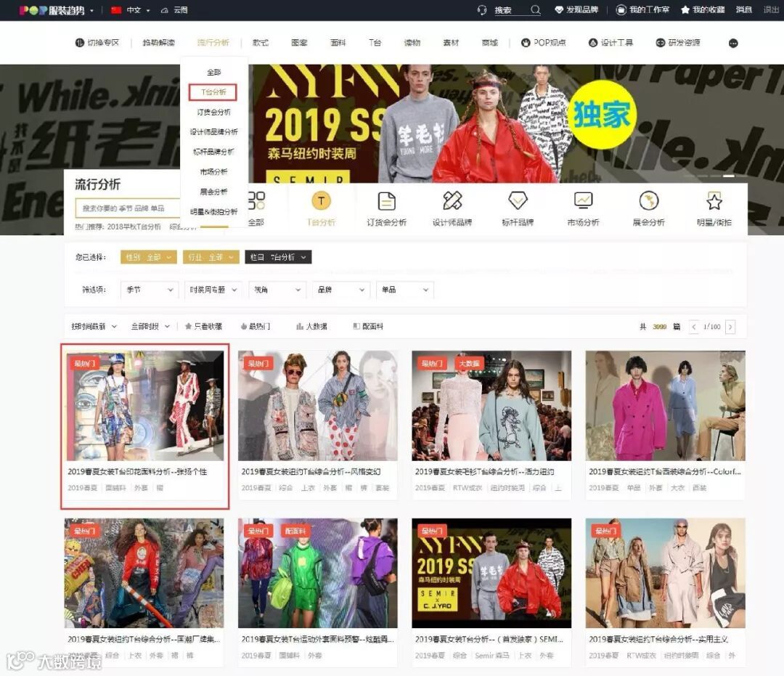Open 设计工具 in navigation
The image size is (784, 676).
coord(611,43)
